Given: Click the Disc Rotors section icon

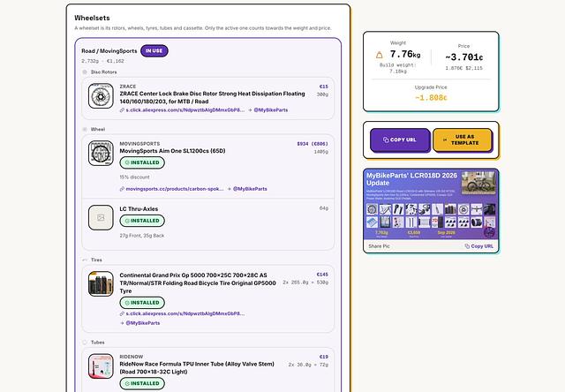Looking at the screenshot, I should pyautogui.click(x=85, y=72).
